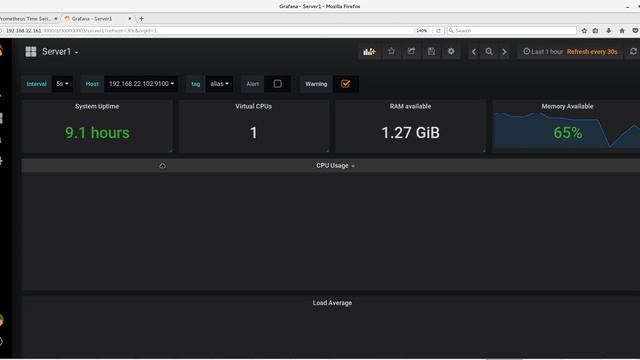Open the Host 192.168.22.102:9100 dropdown
This screenshot has height=360, width=640.
[141, 84]
